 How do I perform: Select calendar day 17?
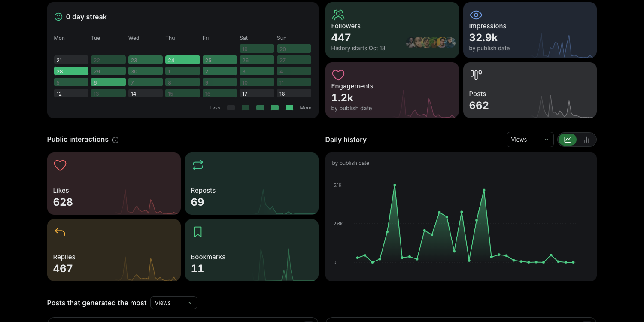[257, 93]
